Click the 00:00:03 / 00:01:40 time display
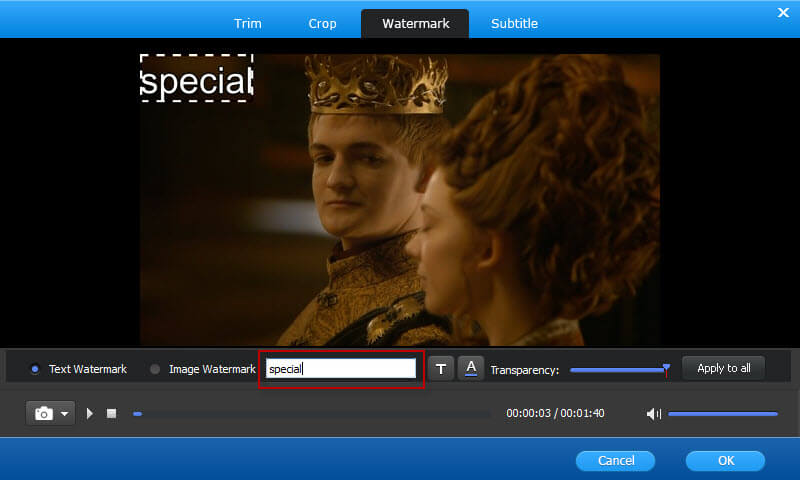The image size is (800, 480). click(x=555, y=413)
